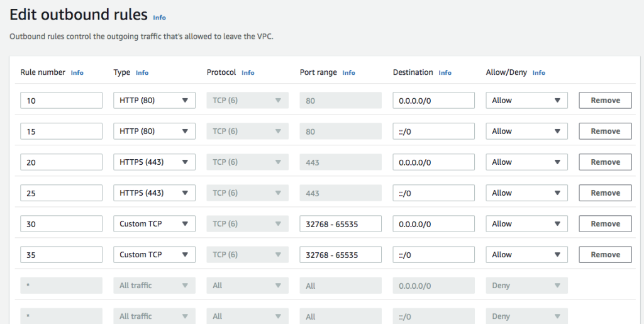This screenshot has height=324, width=644.
Task: Remove rule number 35
Action: pos(605,254)
